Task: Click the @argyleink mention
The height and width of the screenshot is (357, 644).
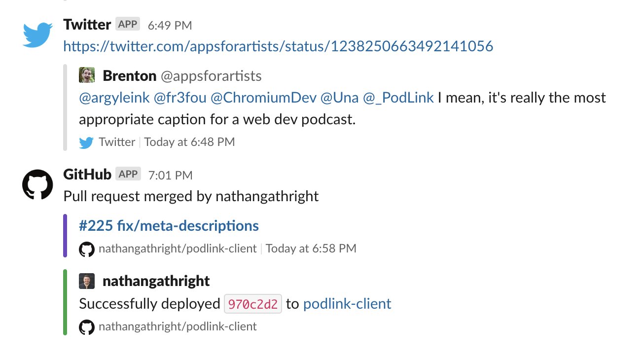Action: click(x=113, y=98)
